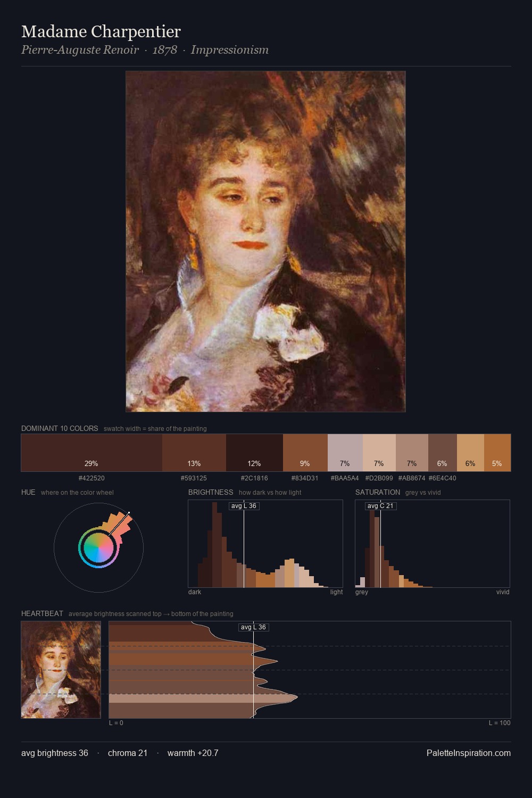Screen dimensions: 532x798
Task: Click 'grey vs vivid' caption
Action: coord(423,493)
